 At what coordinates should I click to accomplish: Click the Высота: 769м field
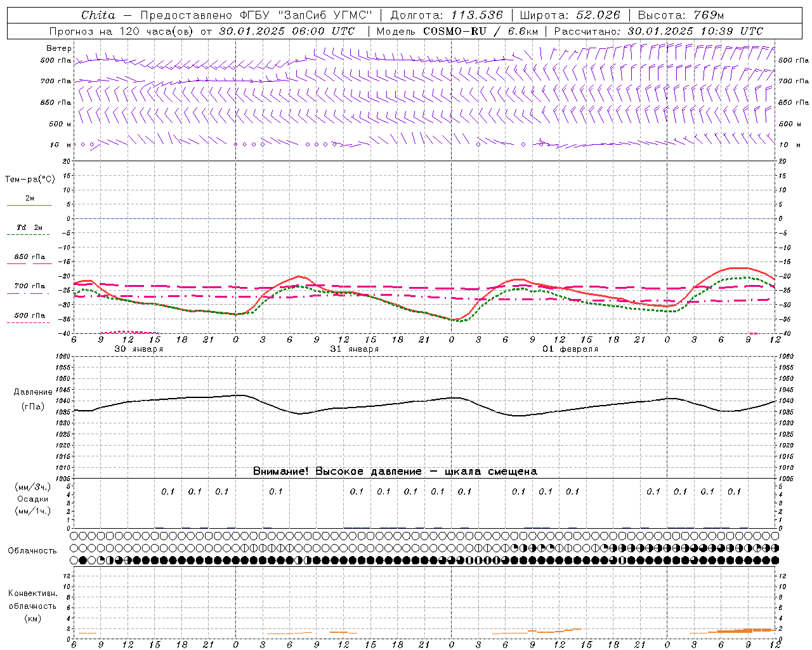(x=681, y=15)
